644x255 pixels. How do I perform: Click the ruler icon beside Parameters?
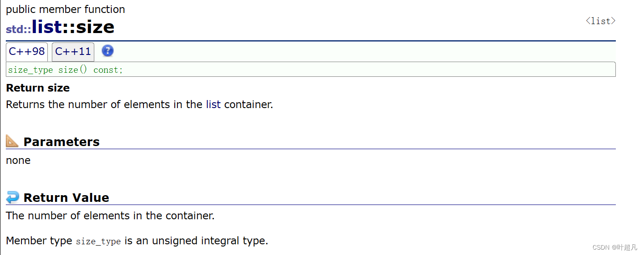point(12,141)
